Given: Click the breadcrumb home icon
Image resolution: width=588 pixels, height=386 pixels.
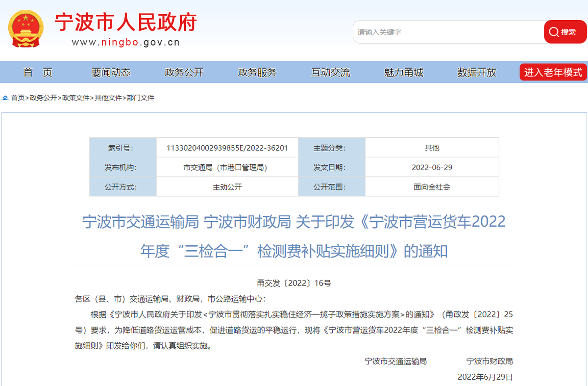Looking at the screenshot, I should click(x=5, y=98).
